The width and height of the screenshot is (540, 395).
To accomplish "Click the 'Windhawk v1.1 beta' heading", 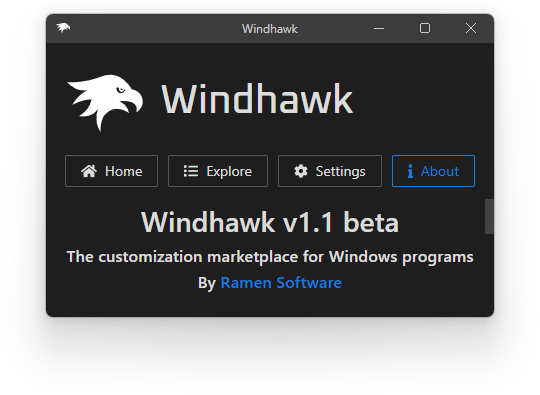I will (270, 222).
